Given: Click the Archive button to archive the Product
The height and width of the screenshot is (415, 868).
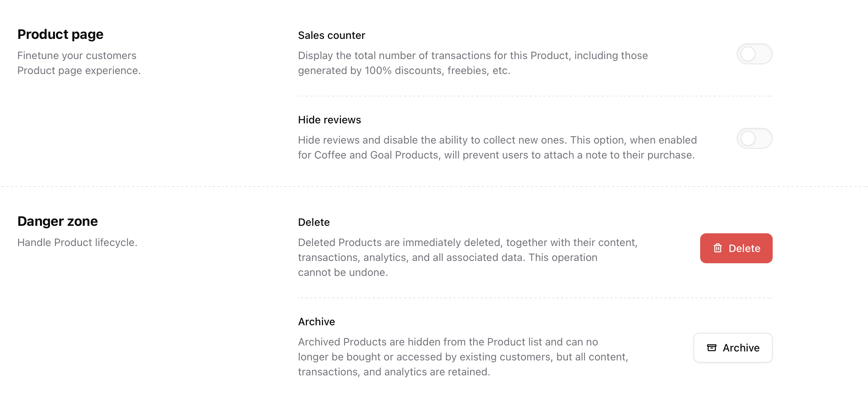Looking at the screenshot, I should tap(733, 348).
